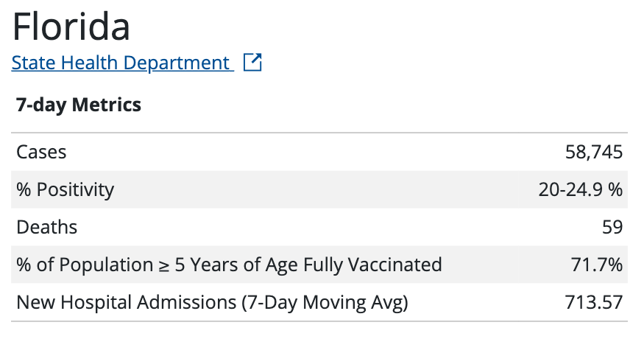The image size is (644, 339).
Task: Select the deaths value 59
Action: [x=612, y=227]
